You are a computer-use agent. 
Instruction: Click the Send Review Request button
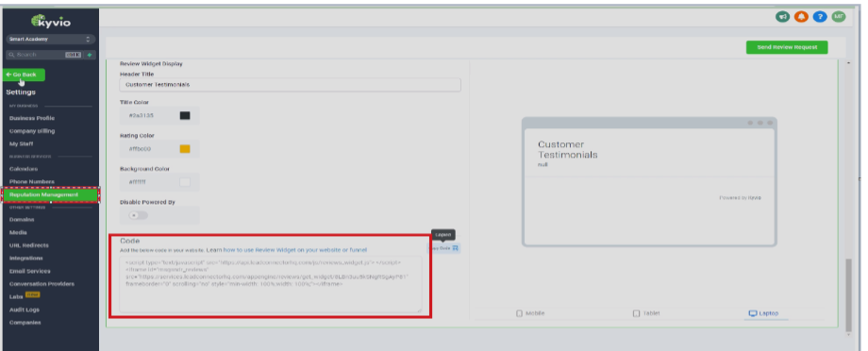pyautogui.click(x=787, y=47)
